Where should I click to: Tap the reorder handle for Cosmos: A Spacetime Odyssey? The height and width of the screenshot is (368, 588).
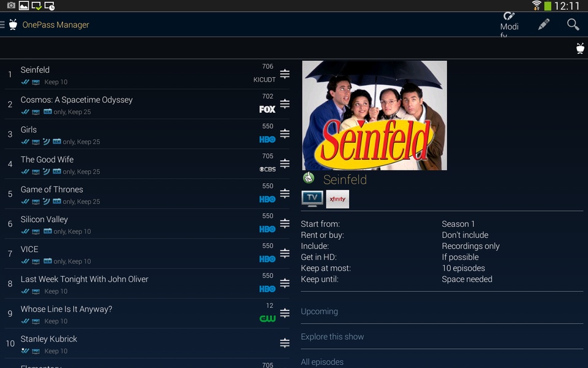tap(285, 104)
